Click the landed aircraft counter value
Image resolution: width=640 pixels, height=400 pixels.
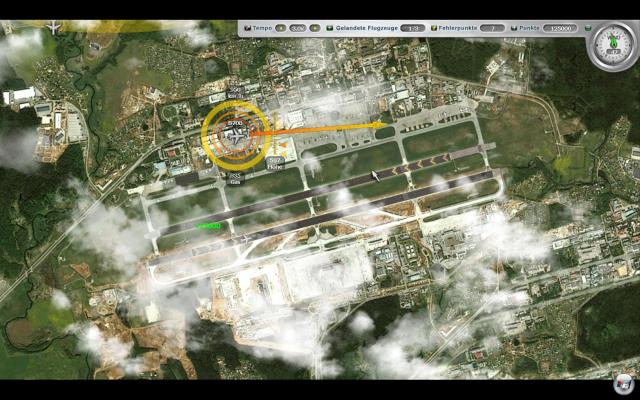coord(413,28)
